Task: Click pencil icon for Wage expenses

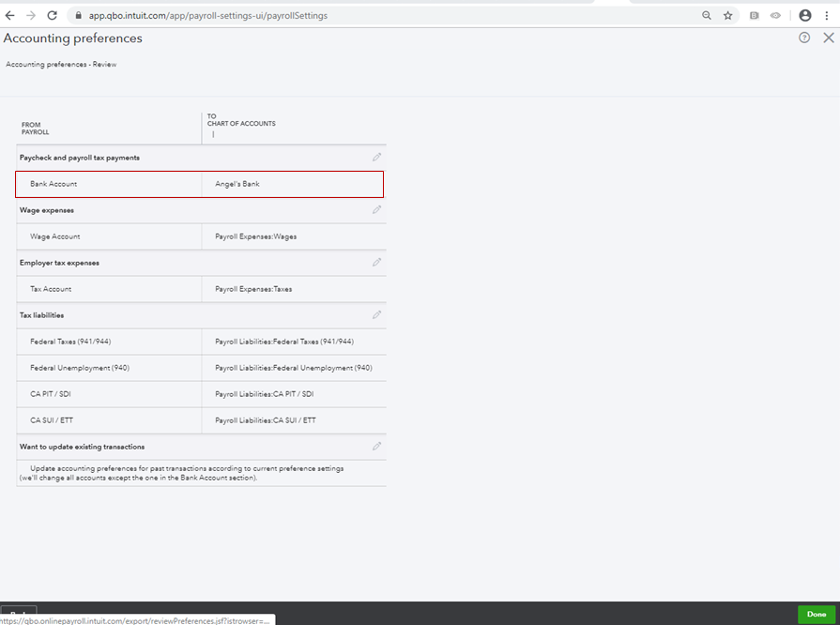Action: tap(376, 210)
